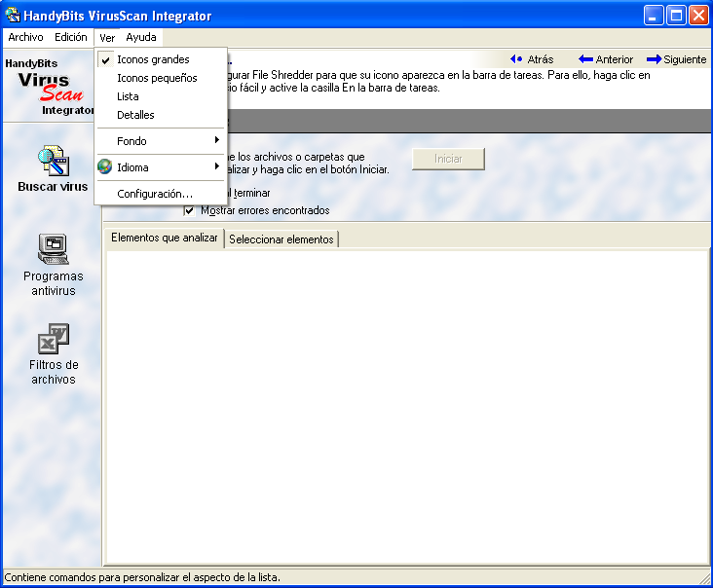This screenshot has width=713, height=588.
Task: Choose Iconos pequeños in the Ver menu
Action: coord(161,78)
